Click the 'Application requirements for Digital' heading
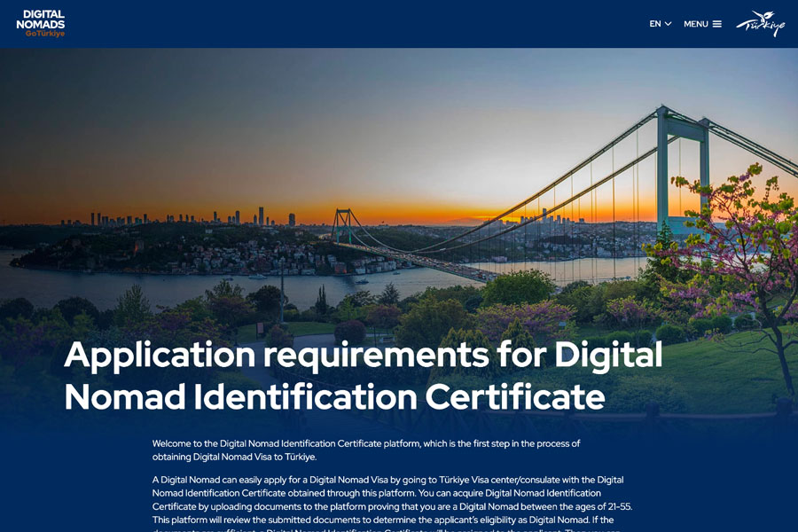Image resolution: width=798 pixels, height=532 pixels. pos(364,355)
